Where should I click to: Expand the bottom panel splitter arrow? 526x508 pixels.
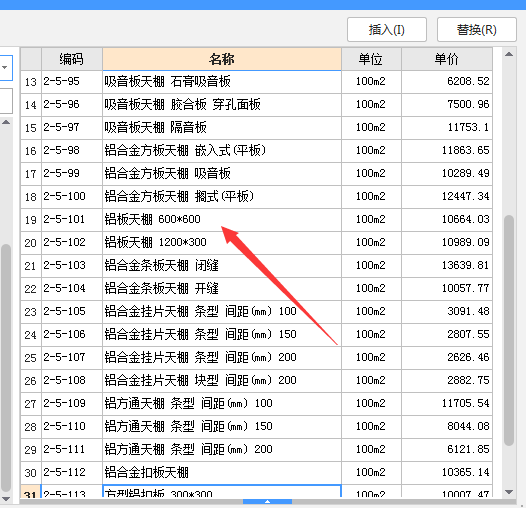point(267,502)
